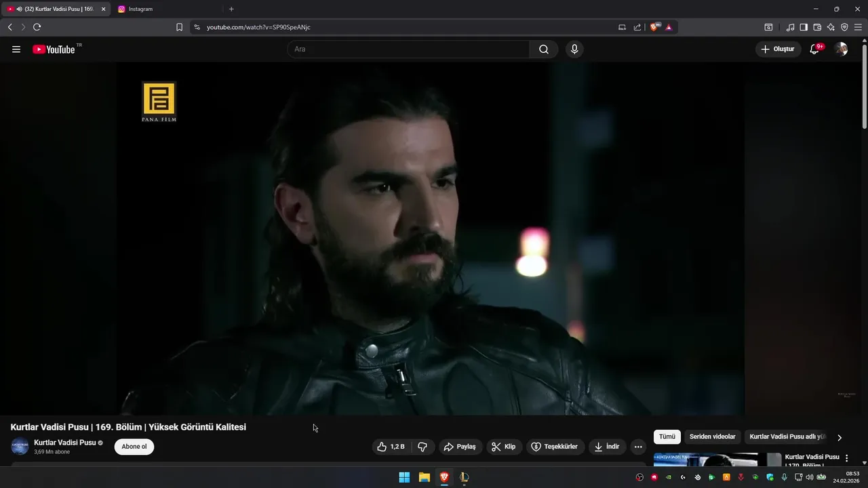
Task: Open League of Legends taskbar icon
Action: [464, 477]
